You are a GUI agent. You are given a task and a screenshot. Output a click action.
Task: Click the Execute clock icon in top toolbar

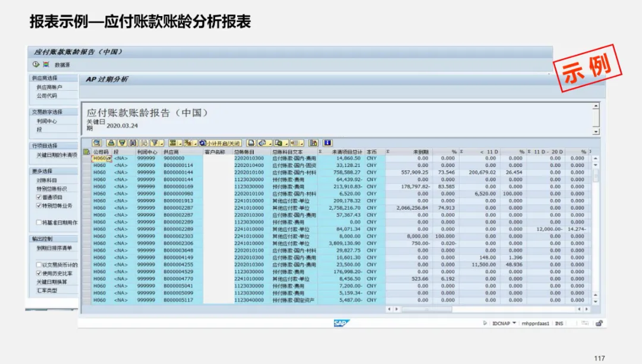click(36, 65)
